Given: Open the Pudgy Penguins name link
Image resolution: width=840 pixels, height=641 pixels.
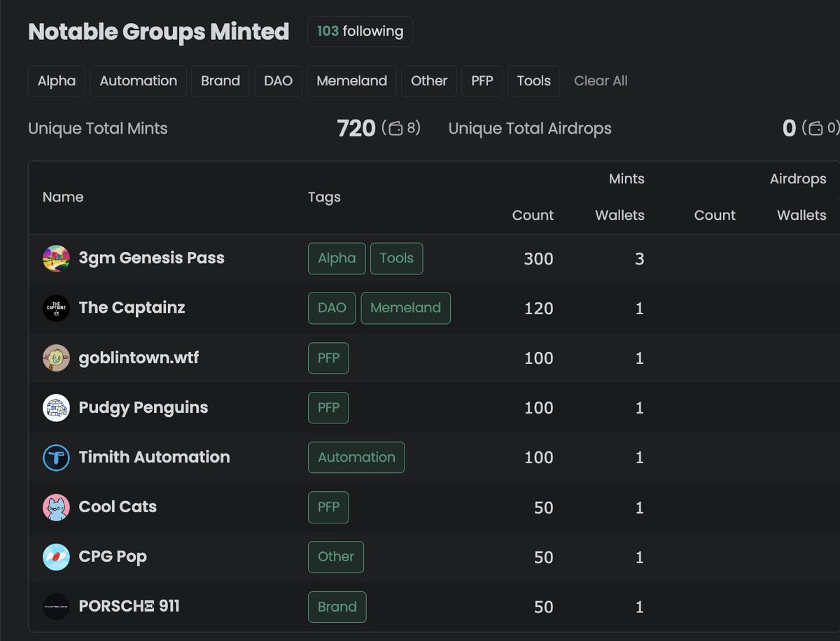Looking at the screenshot, I should pos(143,407).
